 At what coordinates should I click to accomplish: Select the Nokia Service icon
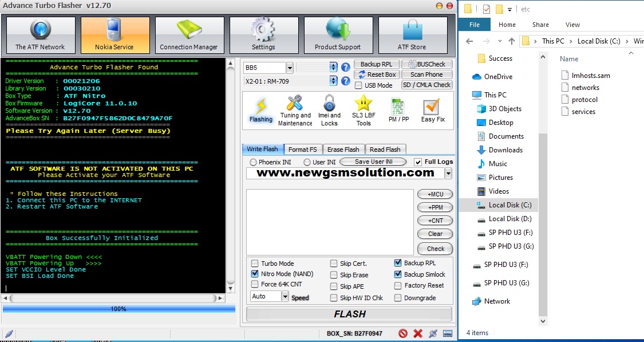point(114,35)
